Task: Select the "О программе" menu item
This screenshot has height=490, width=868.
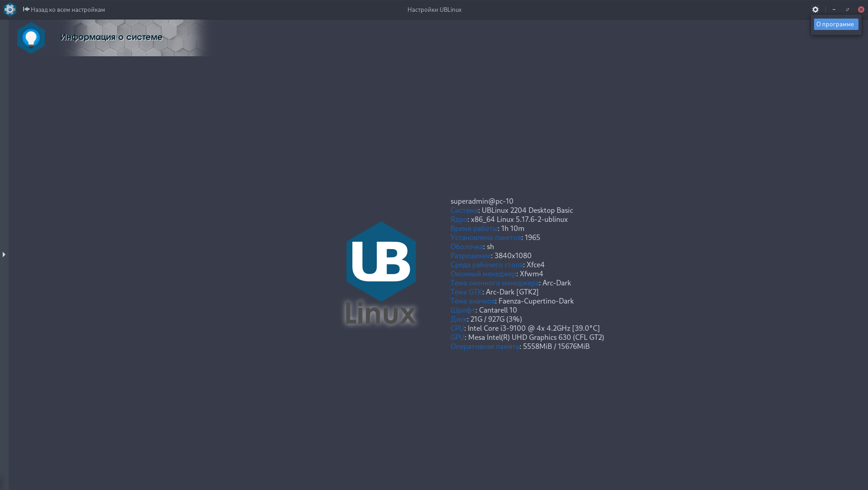Action: click(836, 24)
